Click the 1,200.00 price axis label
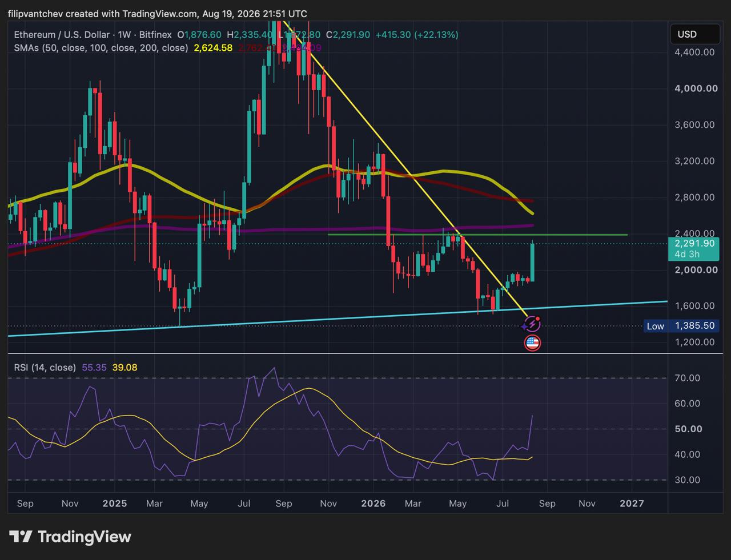 pos(694,342)
